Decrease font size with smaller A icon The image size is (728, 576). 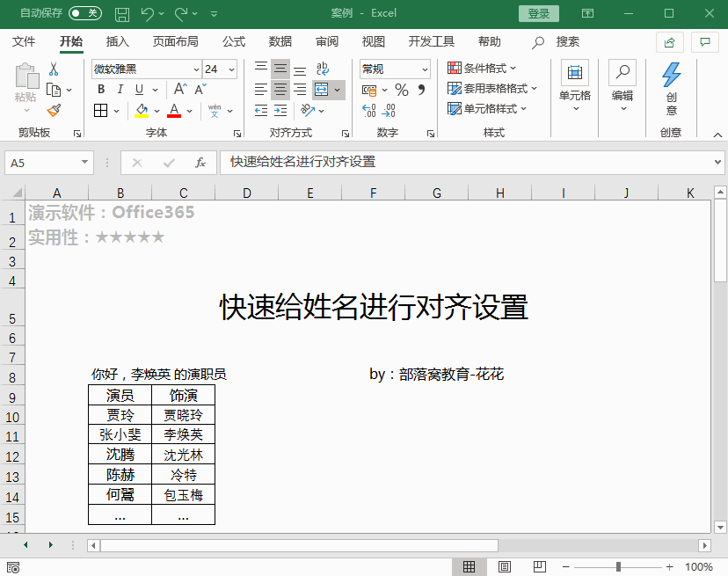pyautogui.click(x=200, y=89)
